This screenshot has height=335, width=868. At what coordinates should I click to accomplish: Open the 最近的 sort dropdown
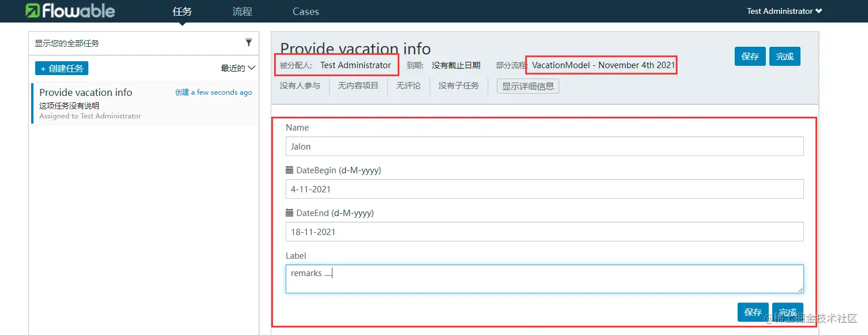coord(238,68)
